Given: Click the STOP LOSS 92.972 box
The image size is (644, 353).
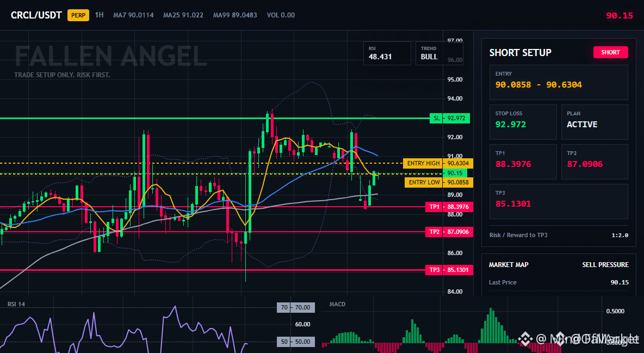Looking at the screenshot, I should coord(523,122).
